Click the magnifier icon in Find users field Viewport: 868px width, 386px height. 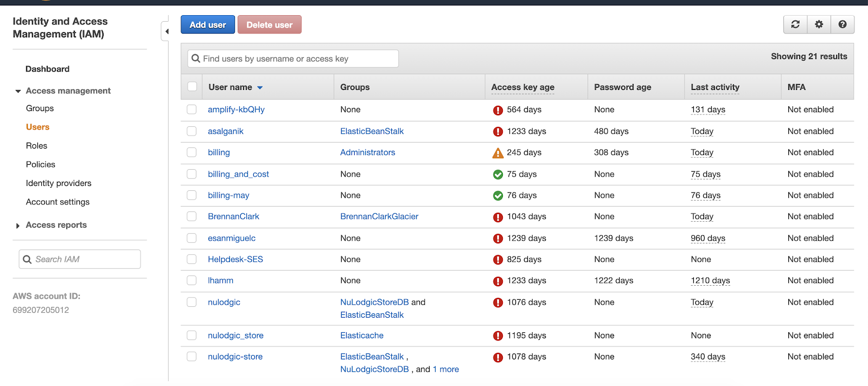(196, 59)
